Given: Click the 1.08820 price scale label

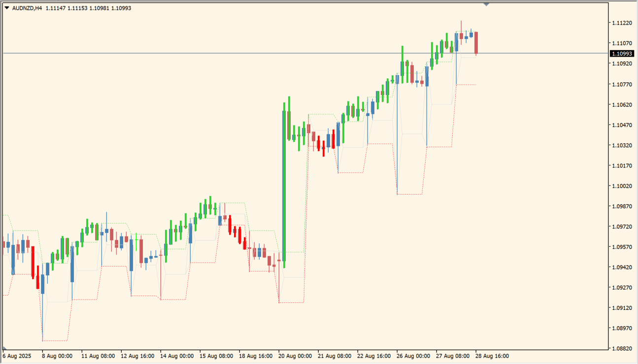Looking at the screenshot, I should (622, 348).
